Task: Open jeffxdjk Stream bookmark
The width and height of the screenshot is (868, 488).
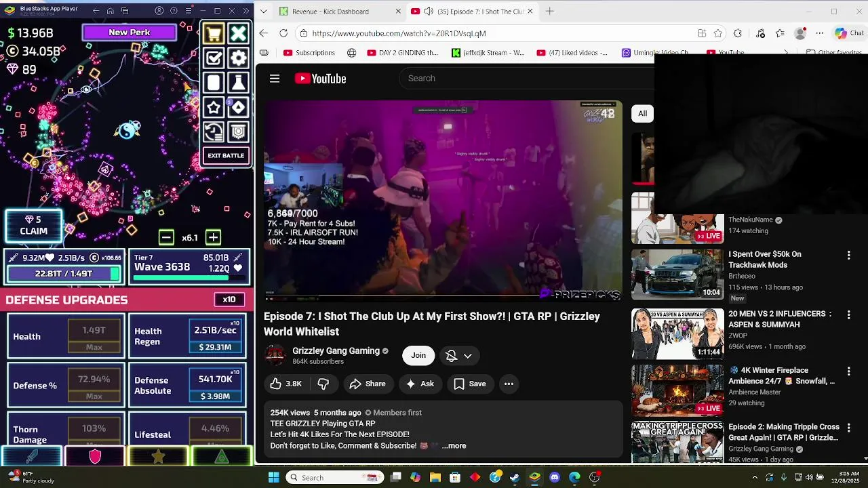Action: (488, 52)
